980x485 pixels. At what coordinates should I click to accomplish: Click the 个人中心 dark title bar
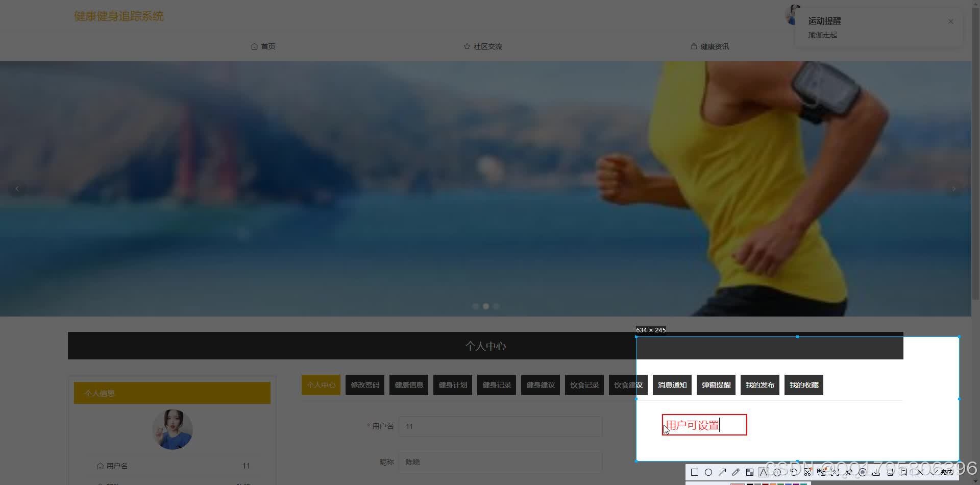point(485,346)
